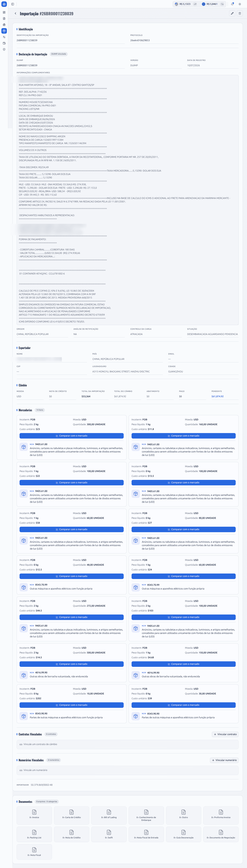The image size is (247, 868).
Task: Compare with market for the $39 unit cost item
Action: point(183,705)
